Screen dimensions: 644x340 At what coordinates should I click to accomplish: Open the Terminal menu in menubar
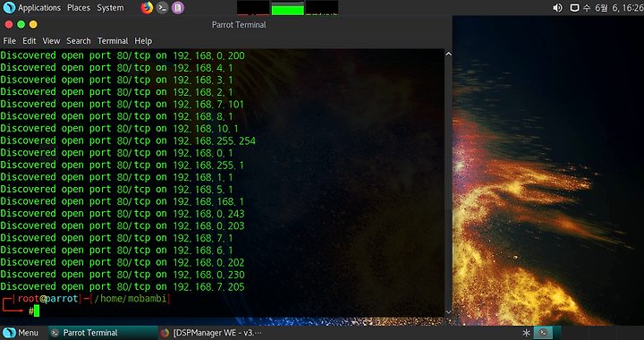[113, 40]
